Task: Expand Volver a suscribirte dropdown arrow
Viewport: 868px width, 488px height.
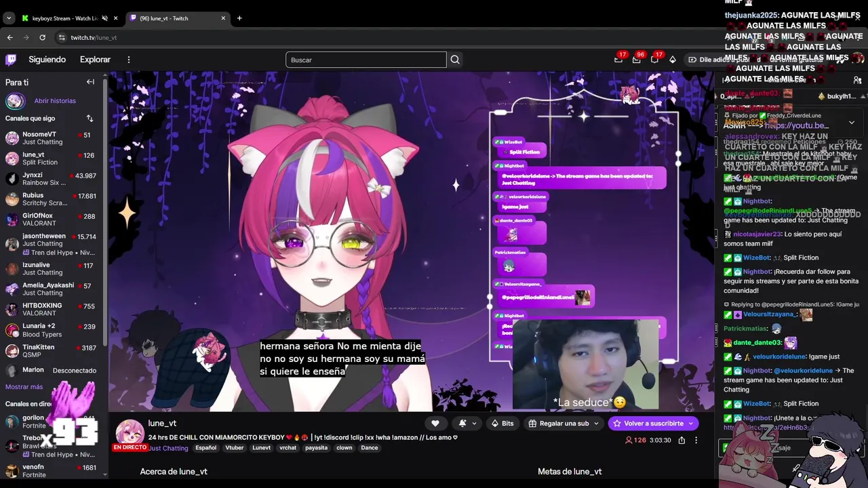Action: click(x=690, y=423)
